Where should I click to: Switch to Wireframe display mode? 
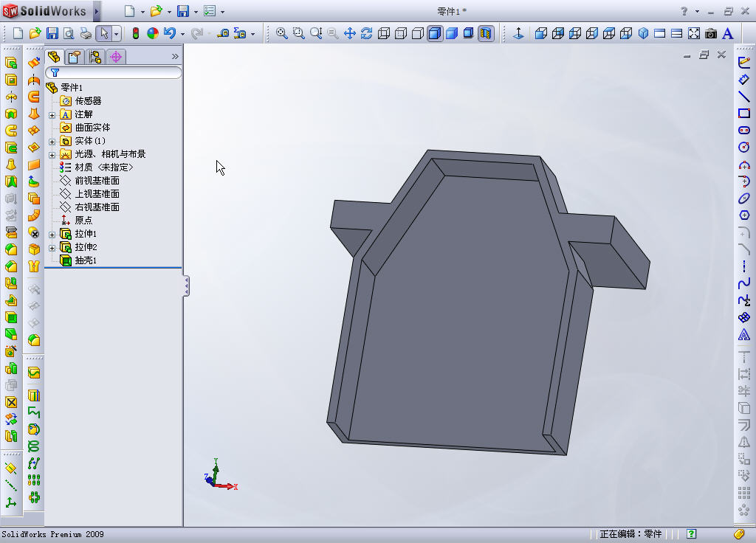tap(384, 33)
